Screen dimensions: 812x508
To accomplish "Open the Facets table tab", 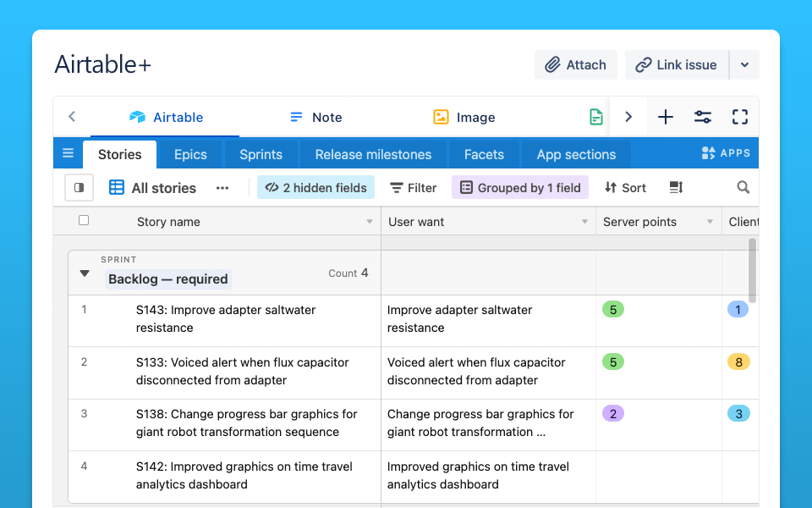I will coord(484,154).
